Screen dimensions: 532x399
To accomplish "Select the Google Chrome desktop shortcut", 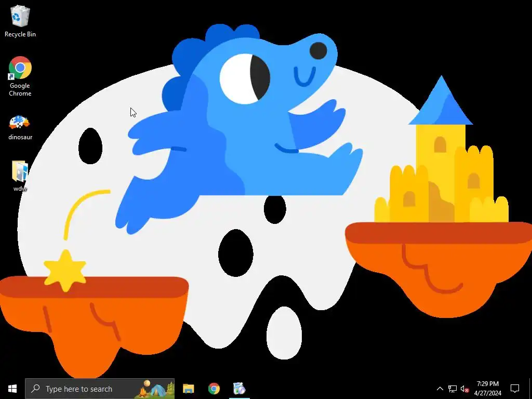I will (20, 76).
